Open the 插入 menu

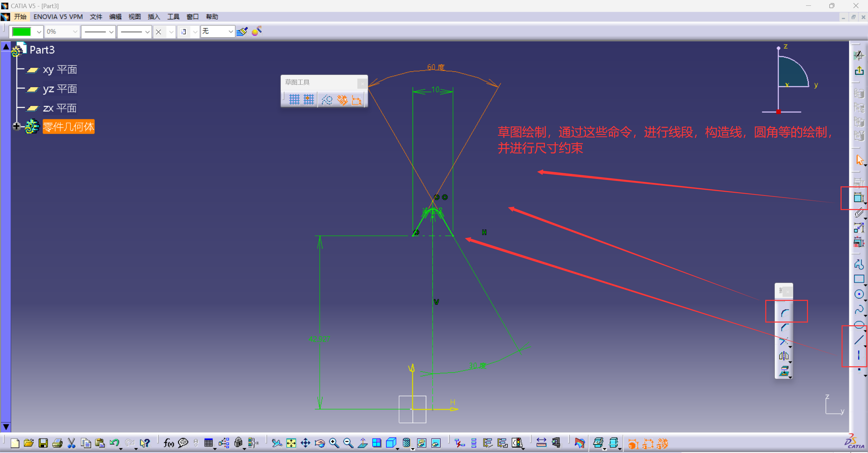153,17
